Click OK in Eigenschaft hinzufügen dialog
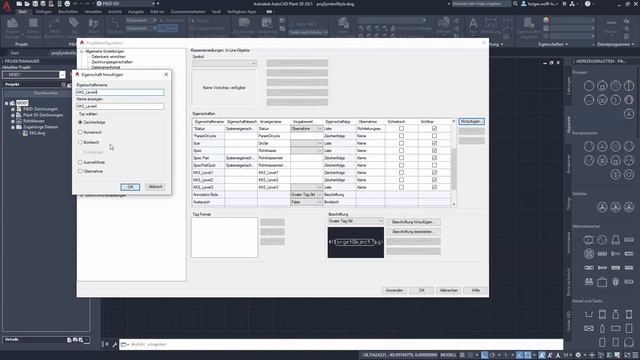 coord(130,187)
